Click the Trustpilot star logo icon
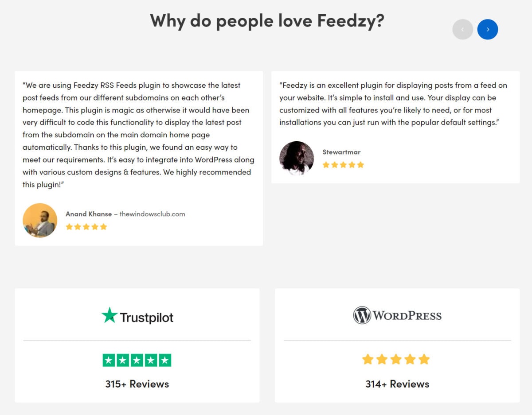The height and width of the screenshot is (415, 532). [109, 315]
